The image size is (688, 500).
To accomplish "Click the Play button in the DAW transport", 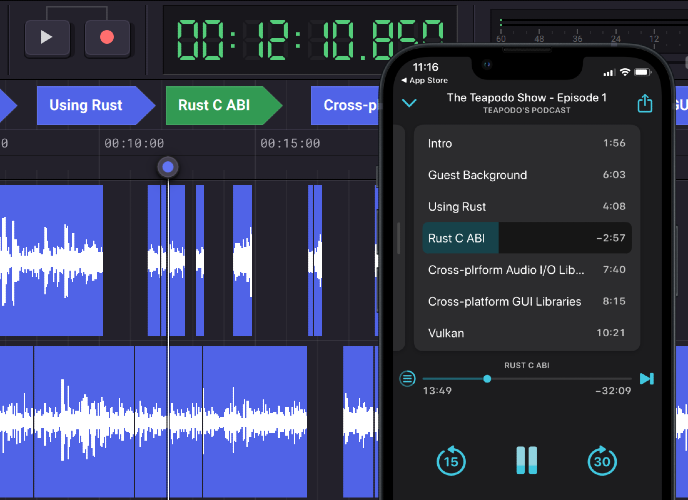I will [x=47, y=38].
